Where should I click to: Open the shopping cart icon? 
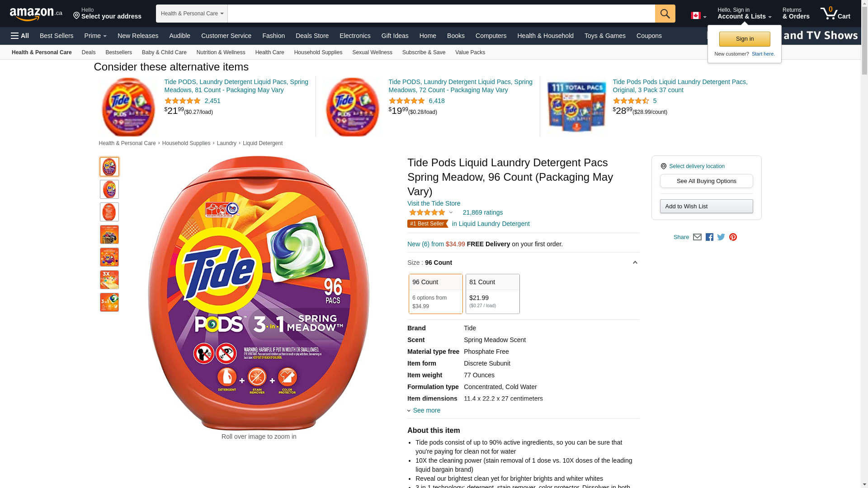tap(835, 14)
